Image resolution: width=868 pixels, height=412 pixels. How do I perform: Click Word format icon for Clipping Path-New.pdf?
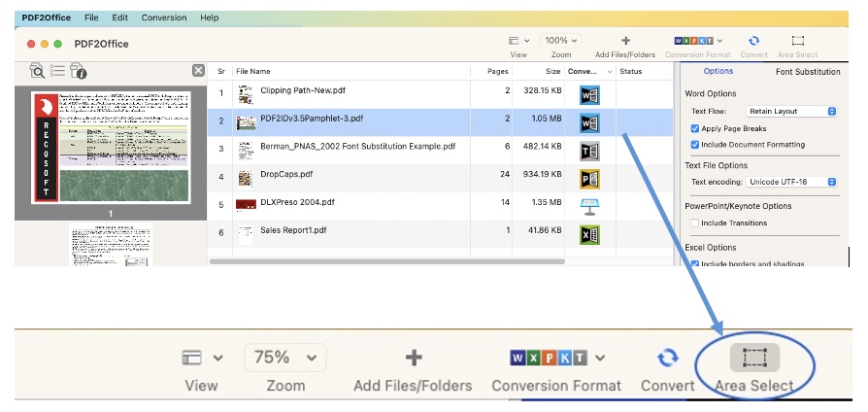click(589, 94)
